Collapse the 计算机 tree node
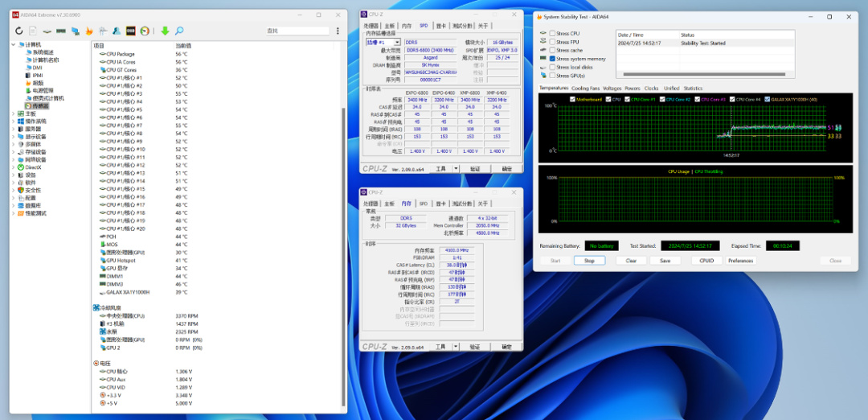This screenshot has width=868, height=420. pyautogui.click(x=13, y=44)
